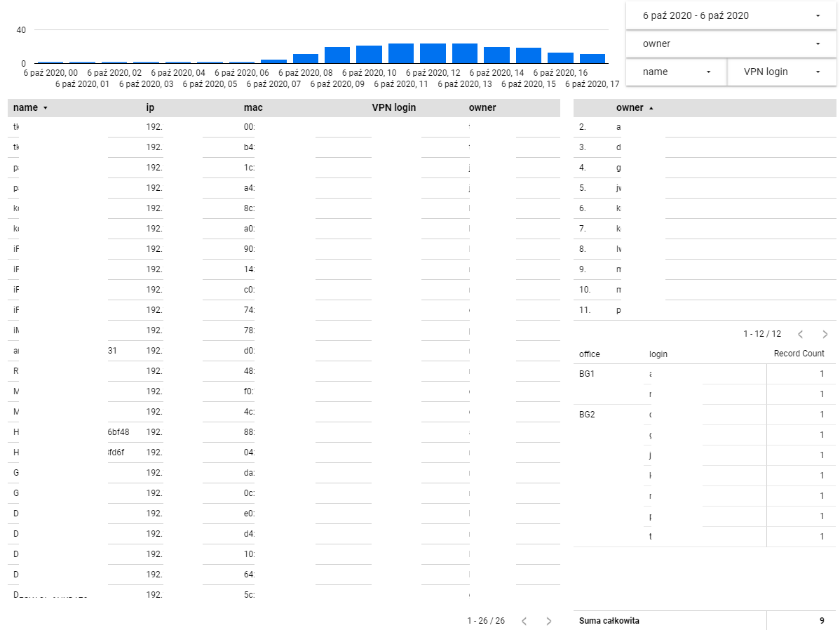Click the ascending sort arrow on the owner header
This screenshot has height=630, width=840.
coord(652,107)
